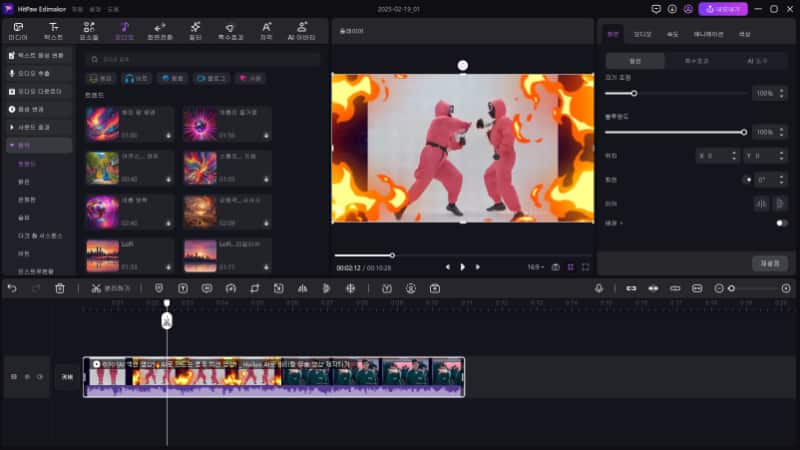Enter fullscreen preview mode
This screenshot has width=800, height=450.
587,267
